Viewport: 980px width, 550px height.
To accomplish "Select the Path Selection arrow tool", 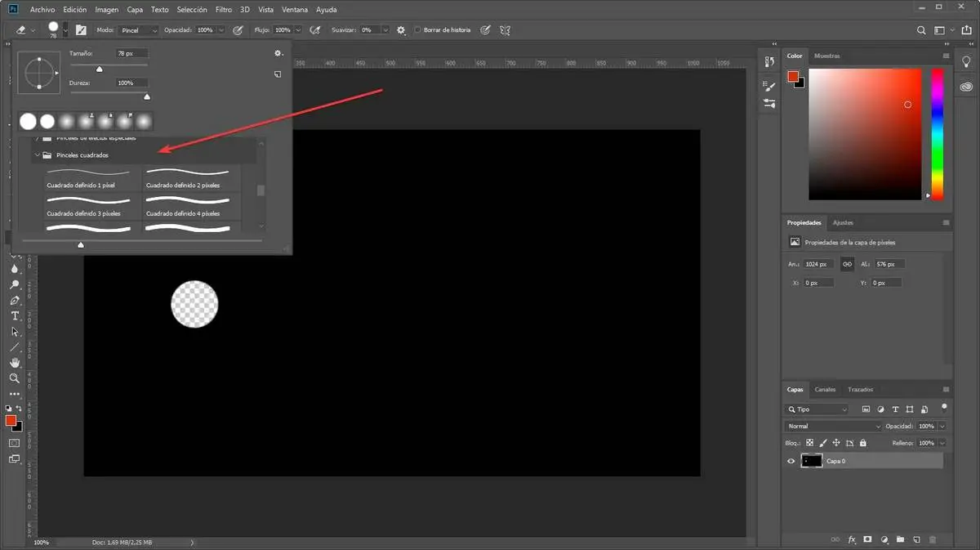I will pyautogui.click(x=14, y=332).
